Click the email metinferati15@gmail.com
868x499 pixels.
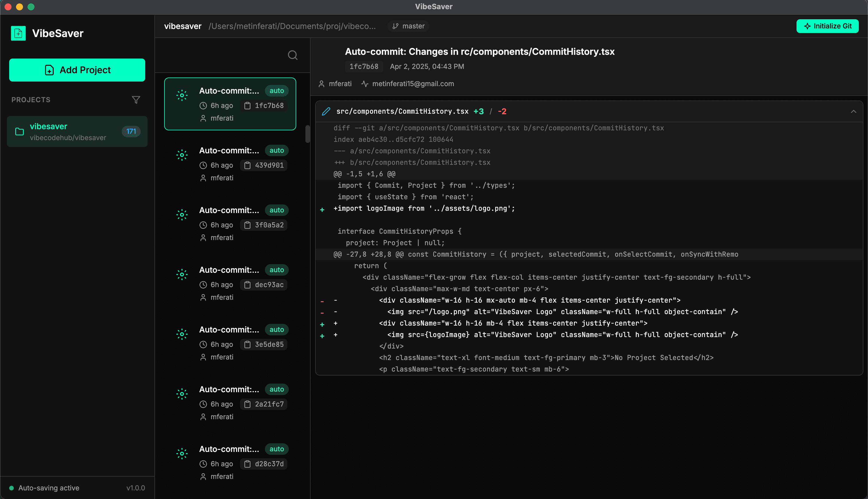(x=413, y=84)
